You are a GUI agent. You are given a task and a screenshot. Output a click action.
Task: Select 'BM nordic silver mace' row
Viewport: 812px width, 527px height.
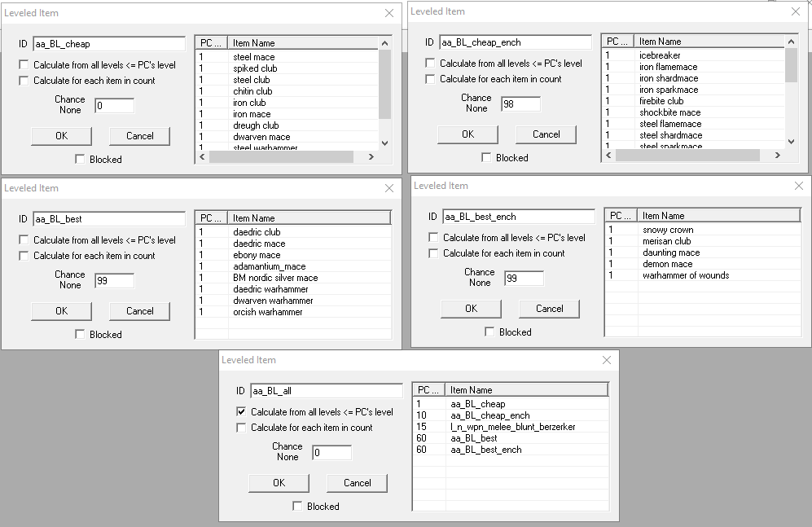(x=293, y=278)
